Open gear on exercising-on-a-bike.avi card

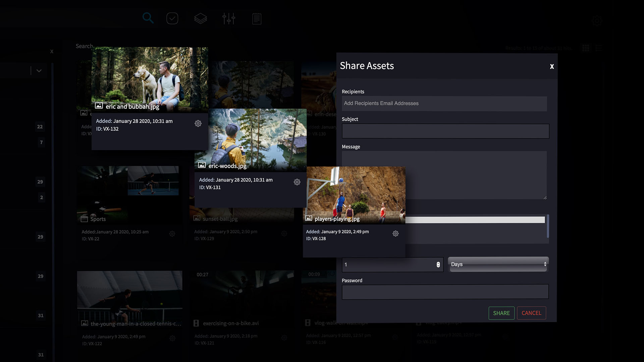click(x=284, y=338)
